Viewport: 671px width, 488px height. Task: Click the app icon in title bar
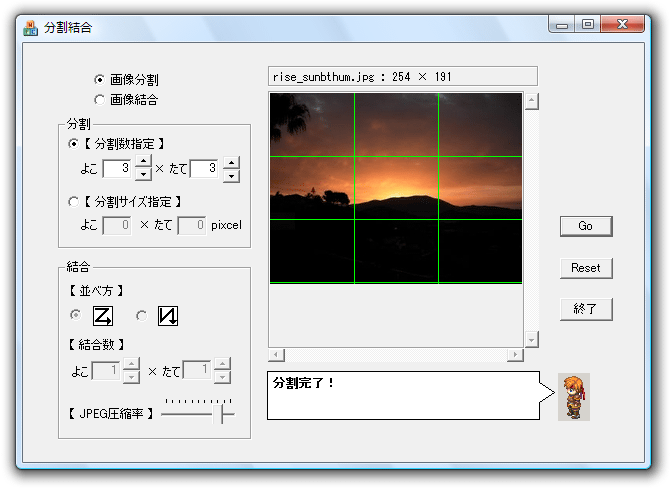pyautogui.click(x=30, y=28)
